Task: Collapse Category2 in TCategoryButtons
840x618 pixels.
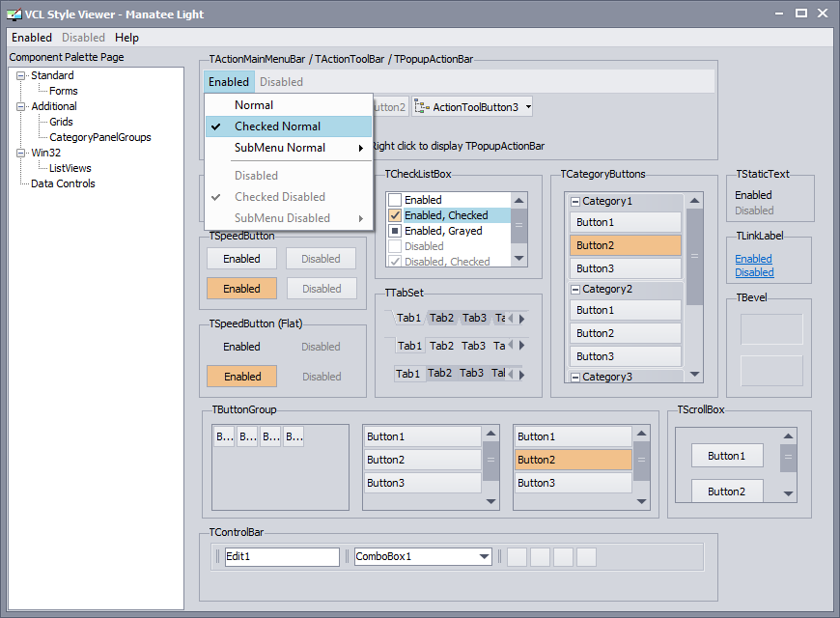Action: tap(575, 290)
